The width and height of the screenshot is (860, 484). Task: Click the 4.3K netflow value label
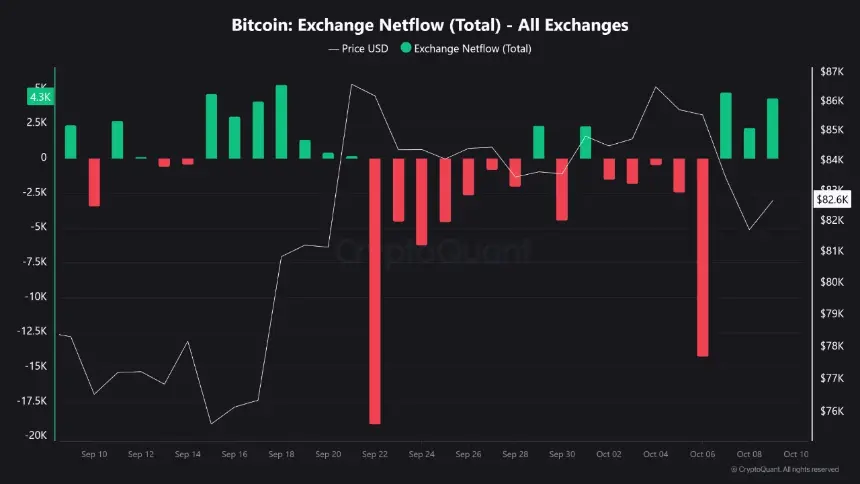tap(40, 97)
